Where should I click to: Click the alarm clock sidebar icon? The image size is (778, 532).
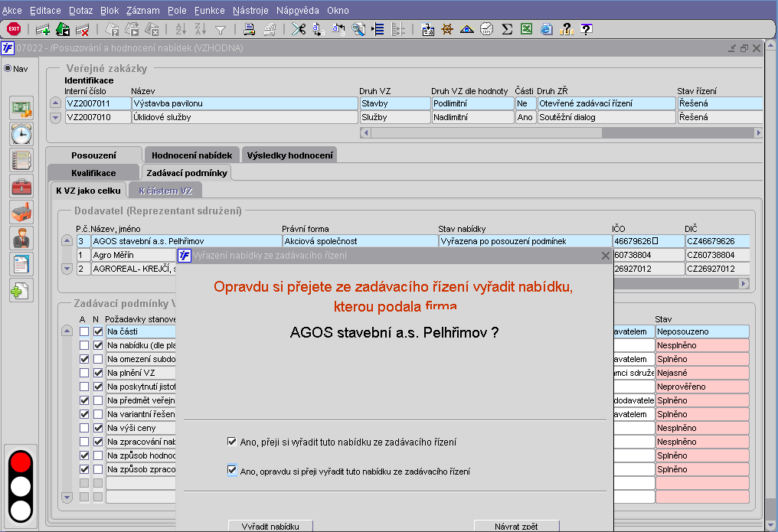tap(21, 134)
